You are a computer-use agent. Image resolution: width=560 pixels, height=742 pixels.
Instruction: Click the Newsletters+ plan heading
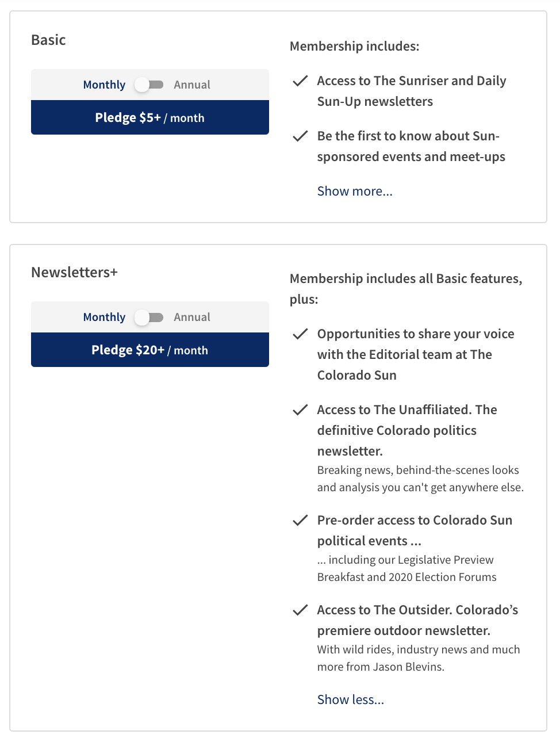click(74, 272)
